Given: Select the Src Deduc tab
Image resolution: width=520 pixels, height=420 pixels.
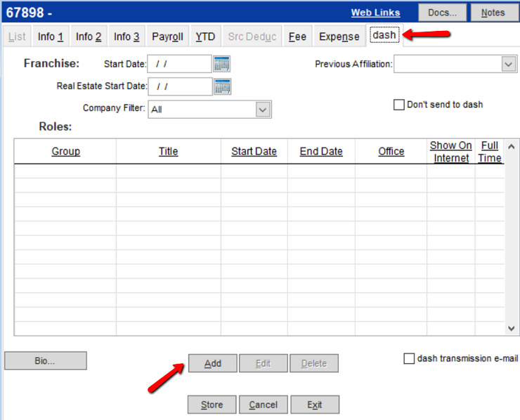Looking at the screenshot, I should (x=252, y=36).
